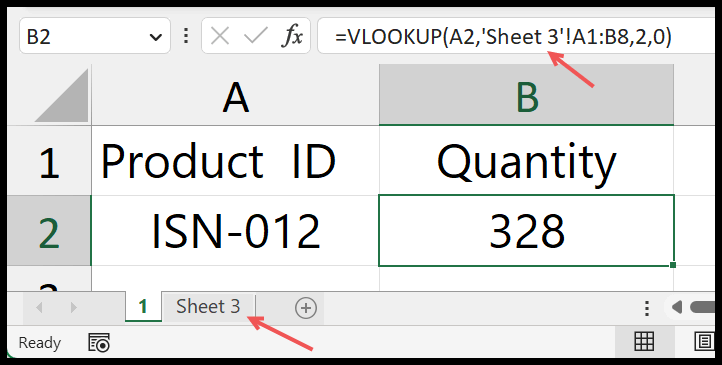This screenshot has width=722, height=365.
Task: Click the Ready status indicator
Action: pos(40,343)
